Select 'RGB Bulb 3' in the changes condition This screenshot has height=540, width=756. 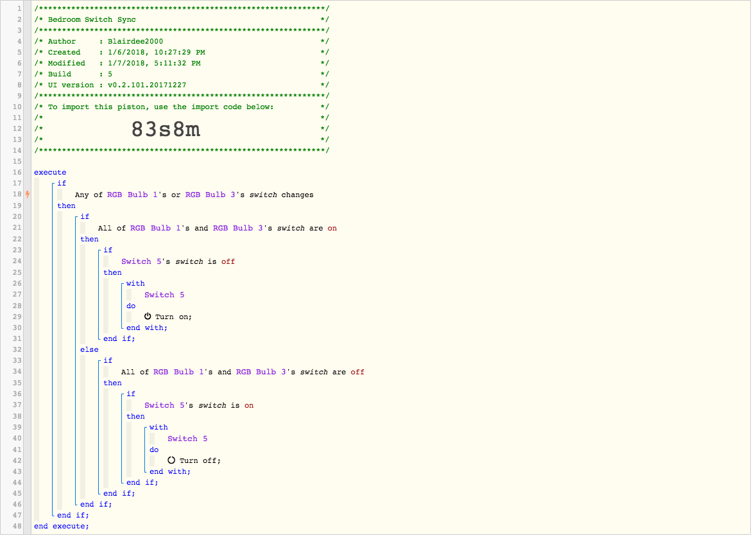[210, 195]
